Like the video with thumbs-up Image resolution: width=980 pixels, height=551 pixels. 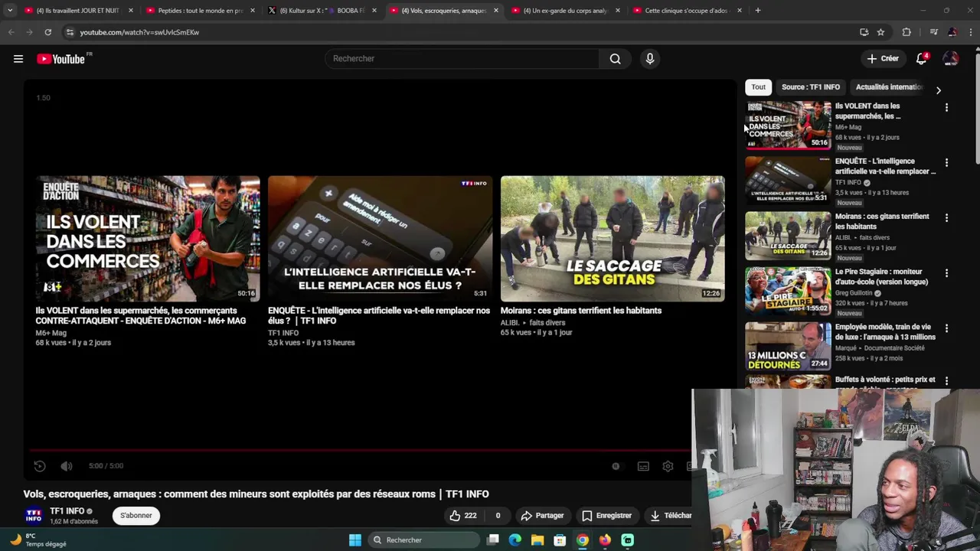click(462, 516)
